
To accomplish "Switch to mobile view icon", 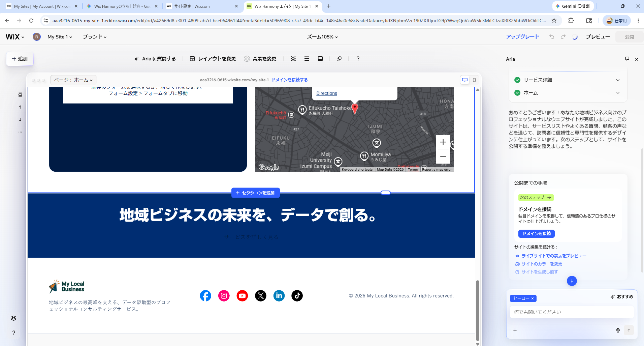I will click(x=474, y=80).
